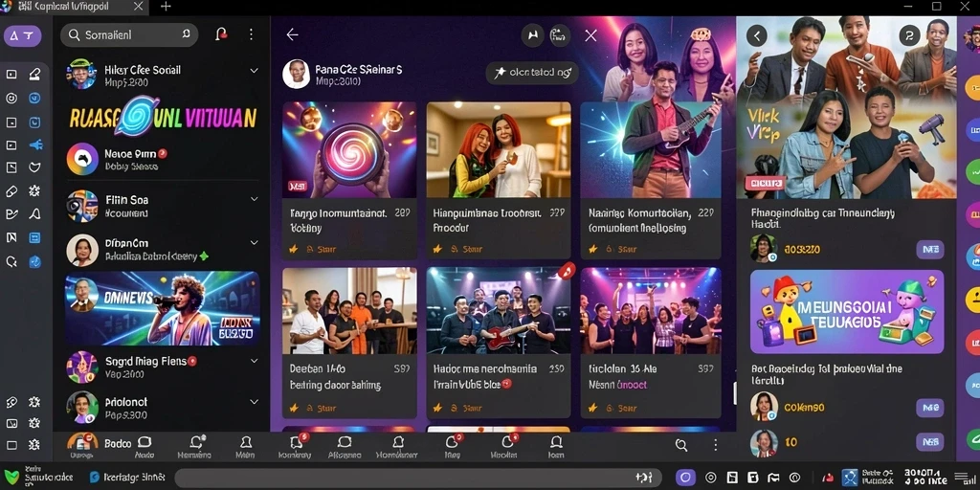Image resolution: width=980 pixels, height=490 pixels.
Task: Select the 'Prlolonot' chat row
Action: tap(163, 408)
